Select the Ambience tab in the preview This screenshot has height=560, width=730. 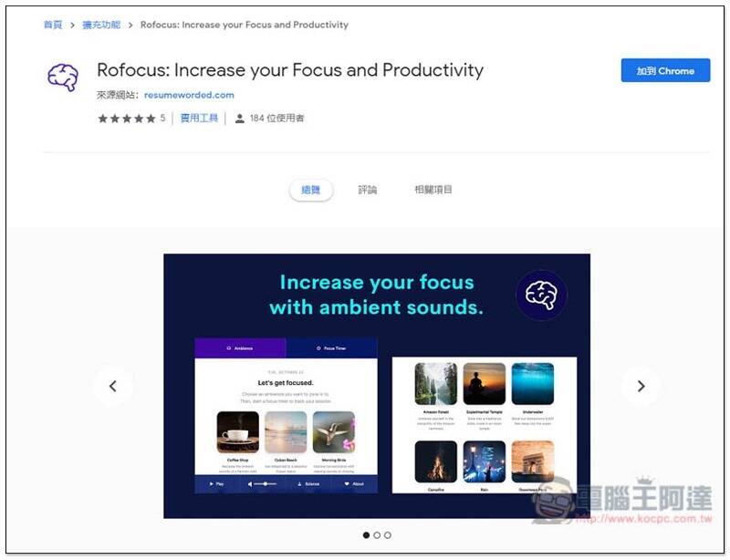[x=240, y=348]
